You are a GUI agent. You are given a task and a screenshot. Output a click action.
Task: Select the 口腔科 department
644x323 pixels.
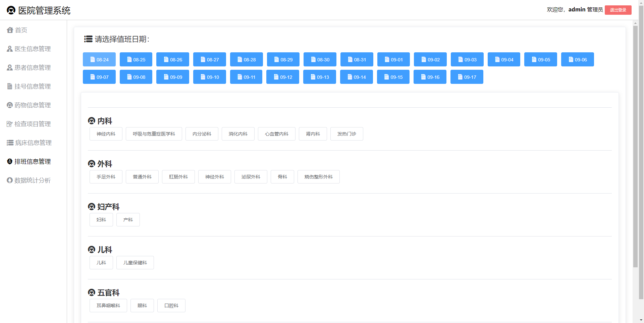click(x=171, y=306)
